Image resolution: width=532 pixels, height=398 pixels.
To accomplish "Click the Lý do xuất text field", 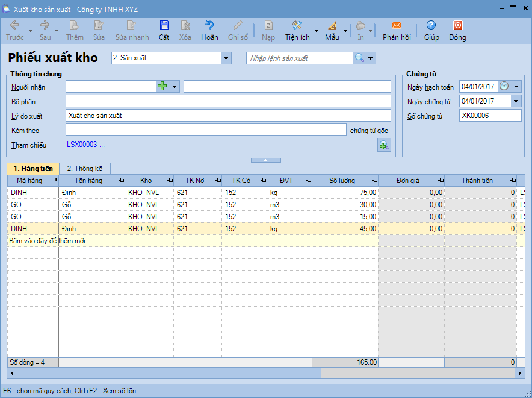I will (x=228, y=116).
